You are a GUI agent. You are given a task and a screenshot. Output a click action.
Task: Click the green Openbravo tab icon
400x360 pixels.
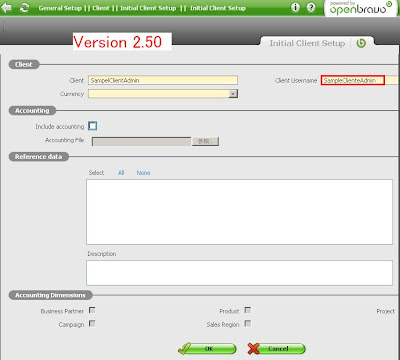361,43
